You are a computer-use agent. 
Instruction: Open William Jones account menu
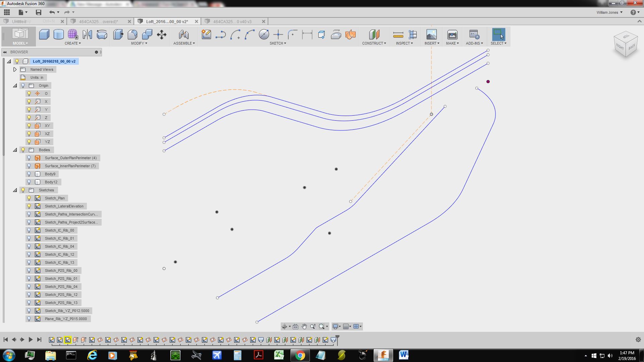coord(609,12)
